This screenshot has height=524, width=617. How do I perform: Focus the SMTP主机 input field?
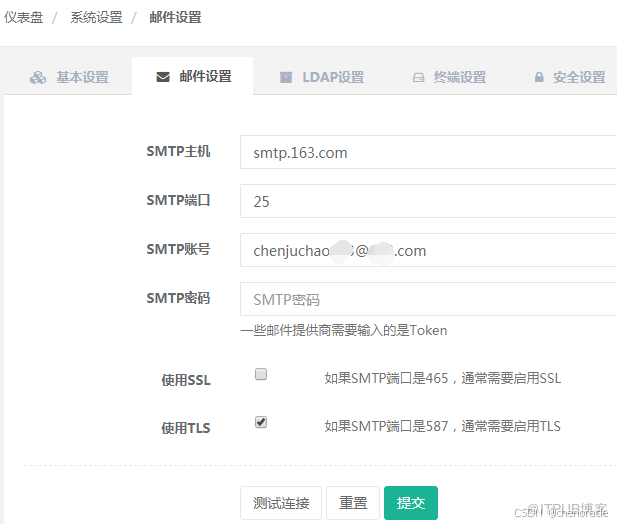[x=429, y=152]
